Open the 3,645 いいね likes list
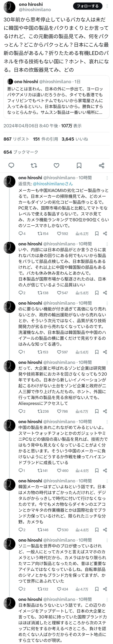Viewport: 113px width, 644px height. click(75, 139)
